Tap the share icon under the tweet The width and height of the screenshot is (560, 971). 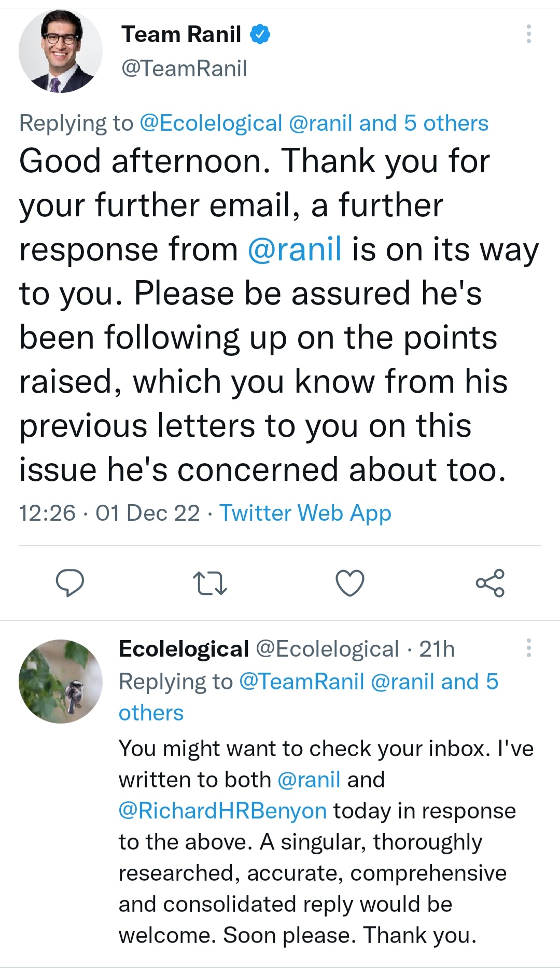coord(490,582)
